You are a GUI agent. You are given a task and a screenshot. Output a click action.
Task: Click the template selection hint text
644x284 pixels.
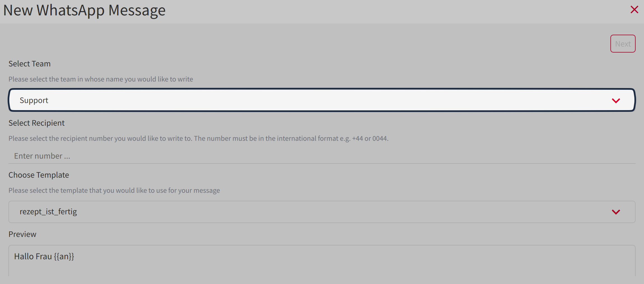coord(114,190)
